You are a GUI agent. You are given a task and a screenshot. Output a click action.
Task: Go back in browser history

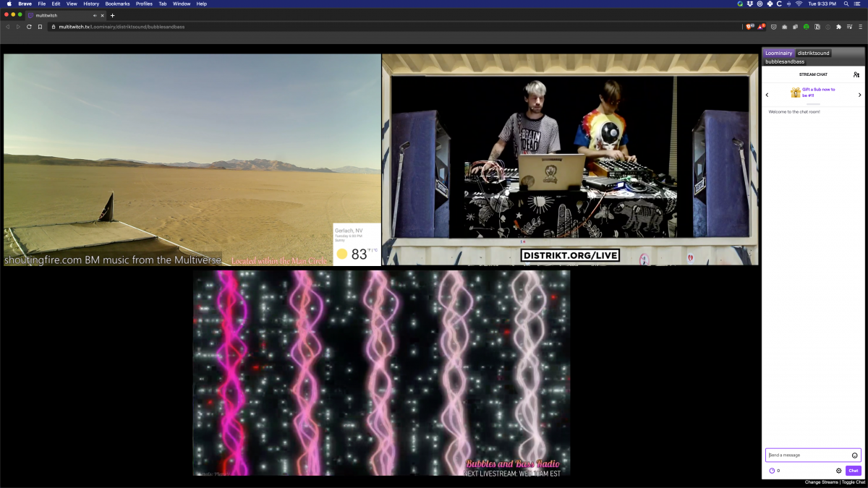tap(7, 27)
